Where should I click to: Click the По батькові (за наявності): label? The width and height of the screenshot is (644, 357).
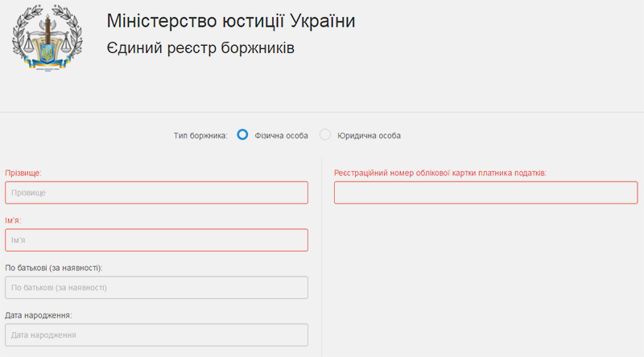54,268
